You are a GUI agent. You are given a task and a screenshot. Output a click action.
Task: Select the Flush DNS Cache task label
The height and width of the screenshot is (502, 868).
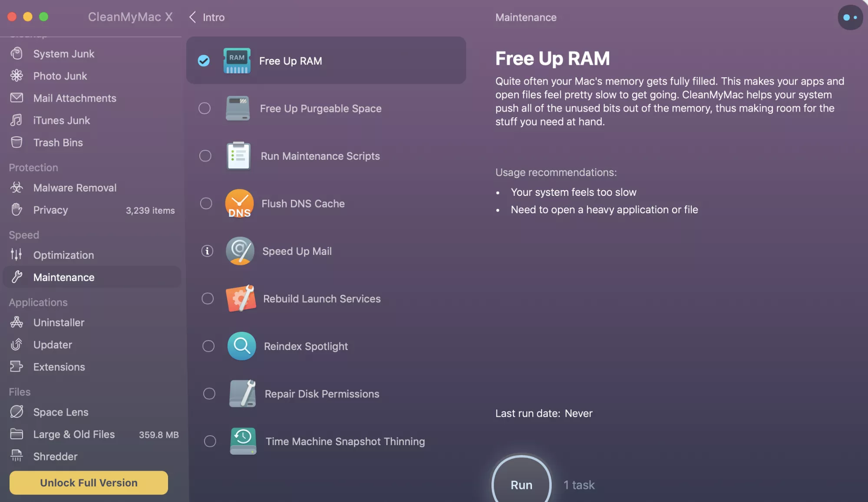303,203
